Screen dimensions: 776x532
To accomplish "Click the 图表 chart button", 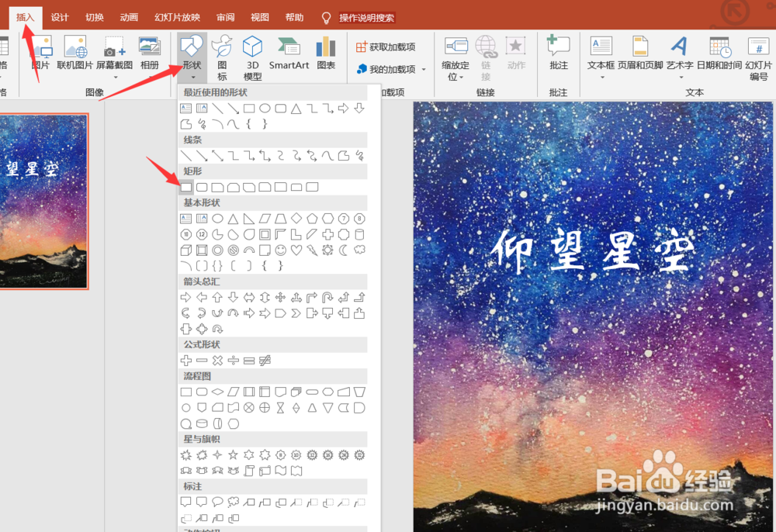I will pos(326,53).
